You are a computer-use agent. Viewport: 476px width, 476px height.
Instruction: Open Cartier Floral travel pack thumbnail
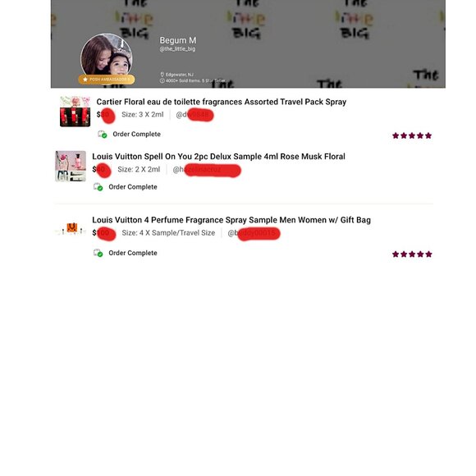point(75,112)
